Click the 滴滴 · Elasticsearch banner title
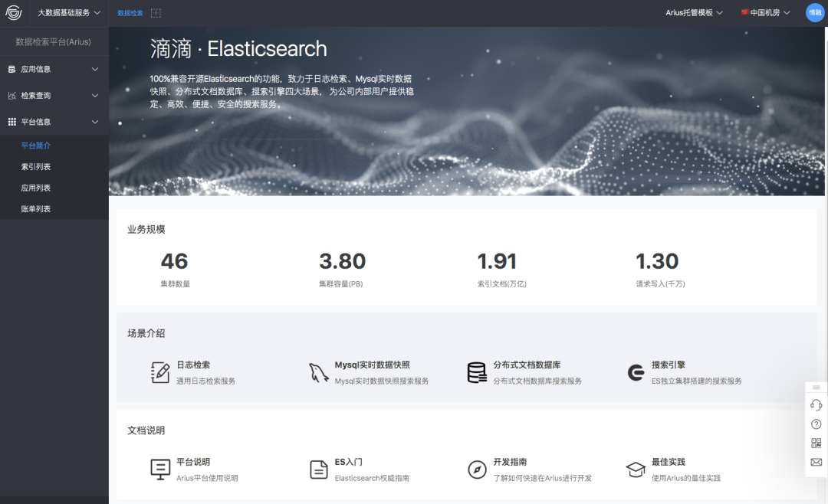This screenshot has height=504, width=828. pyautogui.click(x=238, y=49)
